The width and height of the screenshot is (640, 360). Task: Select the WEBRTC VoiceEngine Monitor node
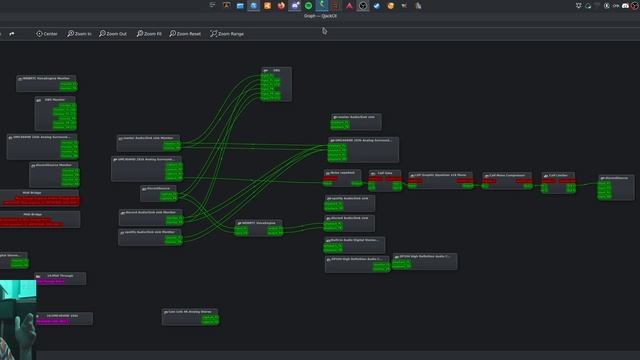pos(47,83)
